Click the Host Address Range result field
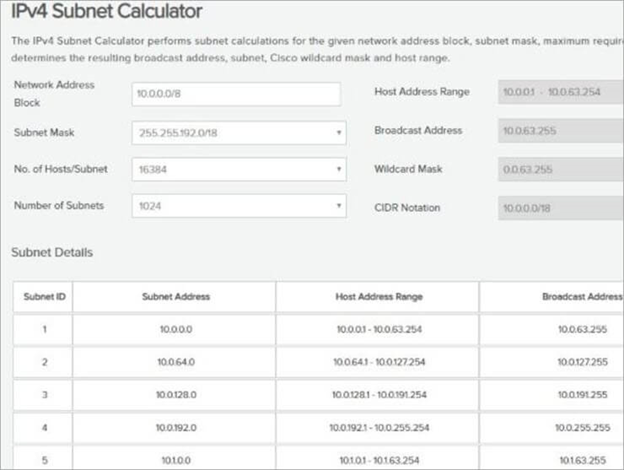The width and height of the screenshot is (624, 470). click(x=560, y=92)
